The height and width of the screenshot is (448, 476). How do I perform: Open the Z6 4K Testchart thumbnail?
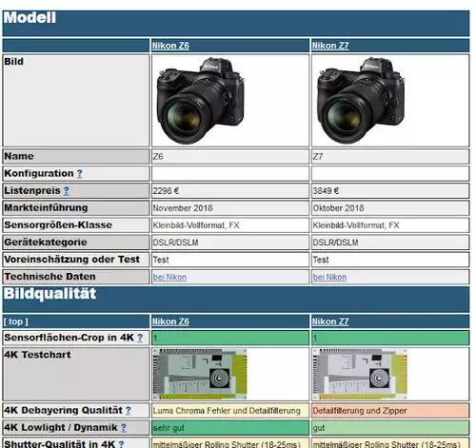point(200,374)
